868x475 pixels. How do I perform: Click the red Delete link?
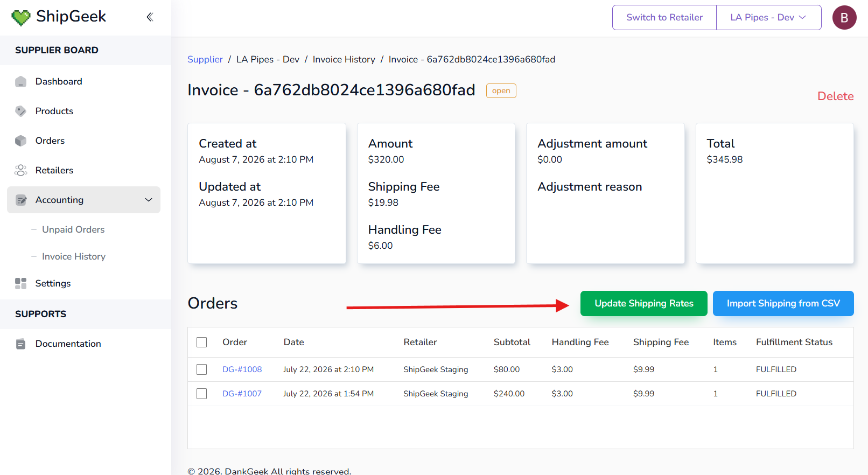tap(835, 96)
